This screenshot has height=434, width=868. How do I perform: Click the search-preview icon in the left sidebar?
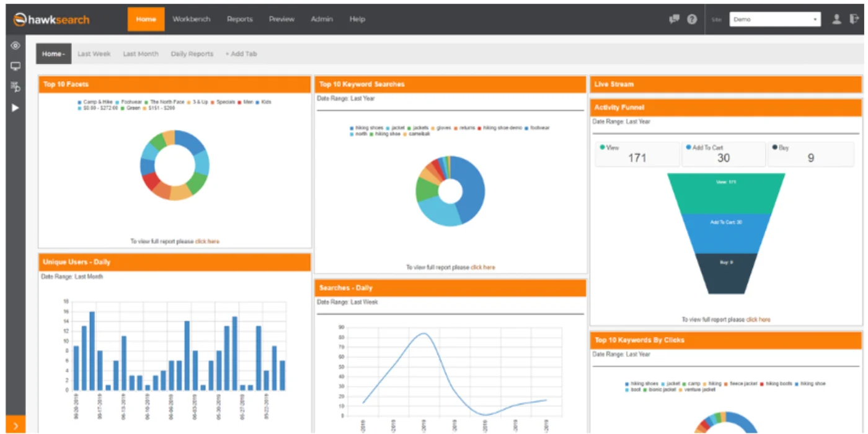point(15,87)
